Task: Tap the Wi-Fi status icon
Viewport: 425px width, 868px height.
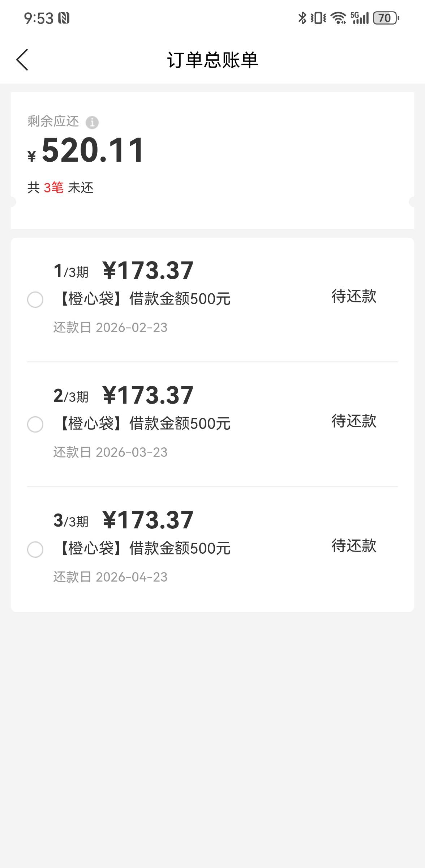Action: [338, 18]
